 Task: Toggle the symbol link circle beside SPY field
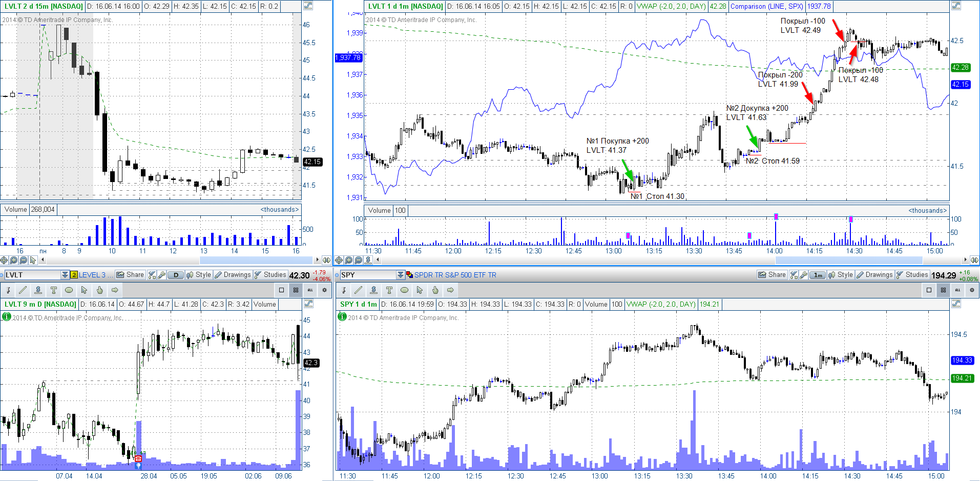337,275
